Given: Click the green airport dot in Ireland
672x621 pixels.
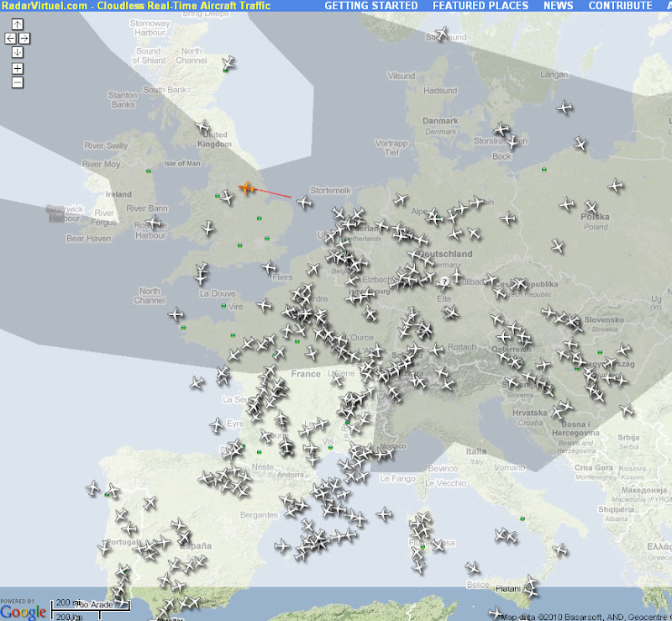Looking at the screenshot, I should pyautogui.click(x=149, y=171).
